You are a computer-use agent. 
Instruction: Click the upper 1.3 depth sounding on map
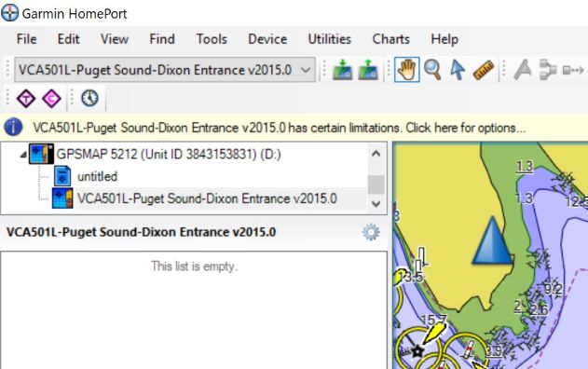pyautogui.click(x=525, y=166)
